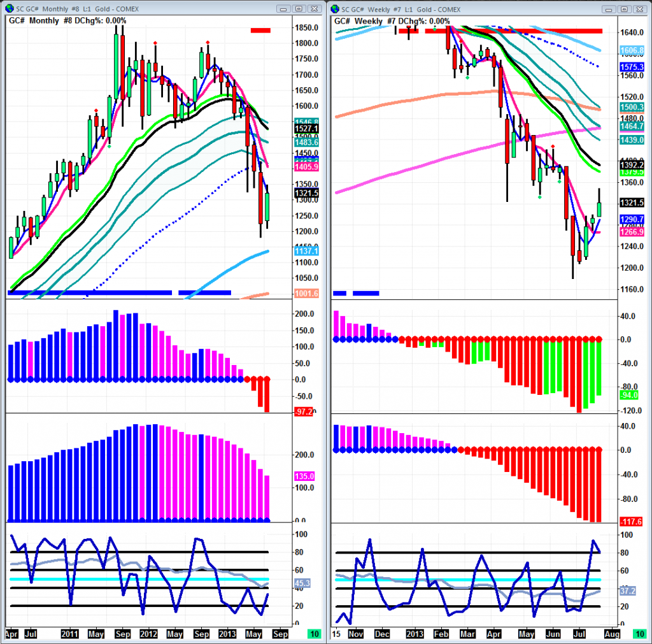652x644 pixels.
Task: Close the GC# Weekly chart window
Action: coord(639,9)
